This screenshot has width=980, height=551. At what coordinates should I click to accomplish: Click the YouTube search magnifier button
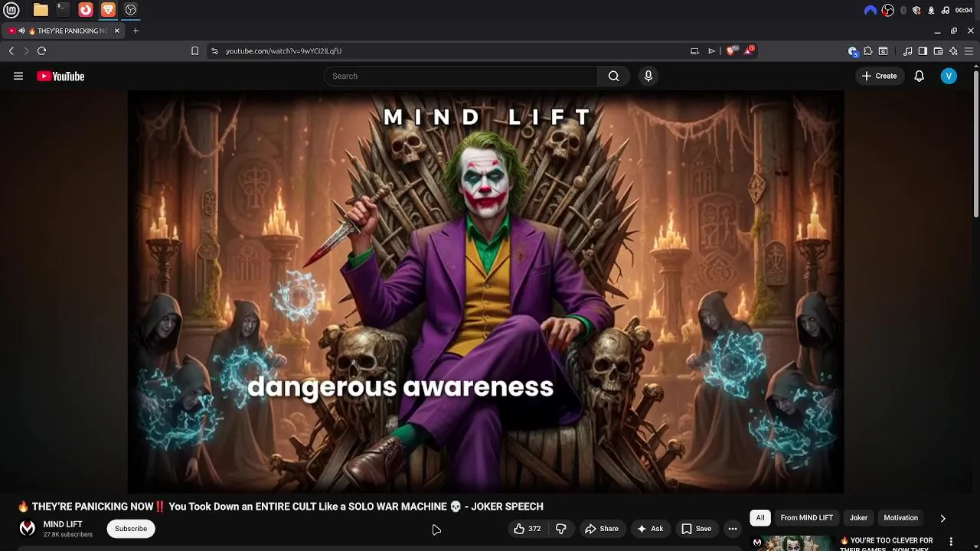613,76
